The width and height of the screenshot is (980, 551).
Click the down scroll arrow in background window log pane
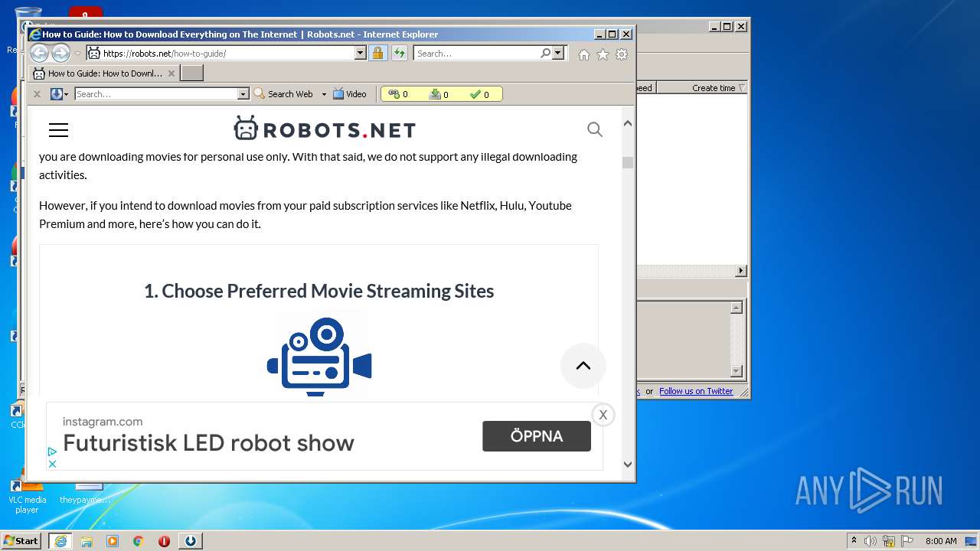tap(737, 371)
